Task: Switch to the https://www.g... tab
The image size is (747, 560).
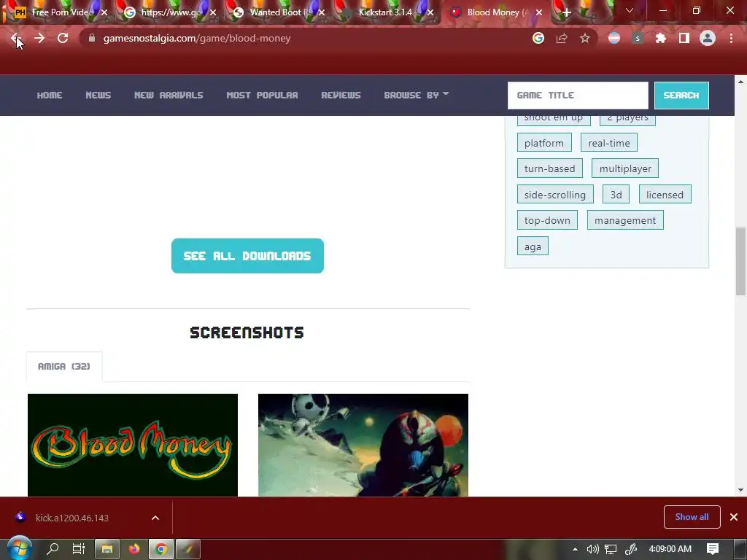Action: [x=168, y=12]
